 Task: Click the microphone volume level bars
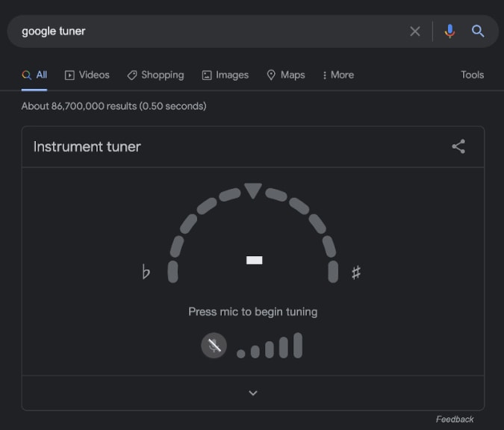click(270, 346)
